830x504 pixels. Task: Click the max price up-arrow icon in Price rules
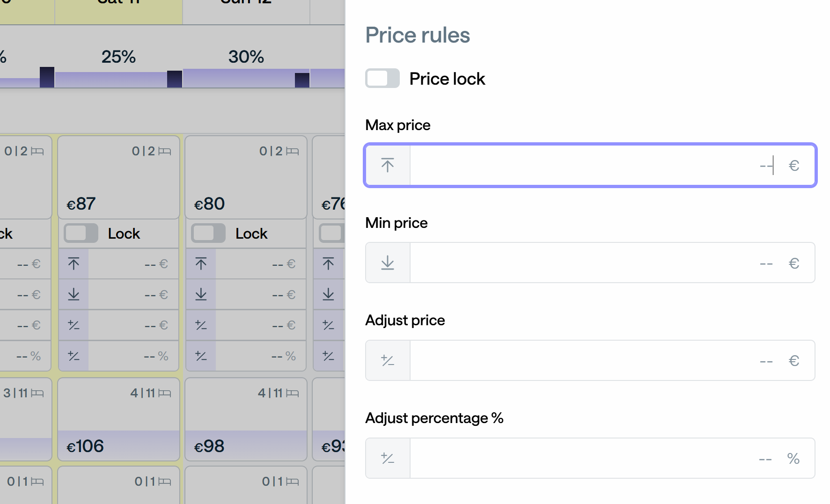click(x=388, y=165)
